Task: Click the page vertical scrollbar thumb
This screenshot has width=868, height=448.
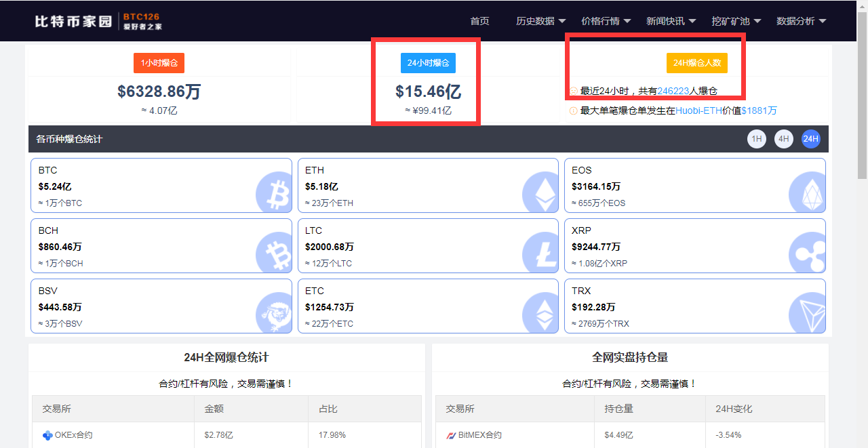Action: [862, 96]
